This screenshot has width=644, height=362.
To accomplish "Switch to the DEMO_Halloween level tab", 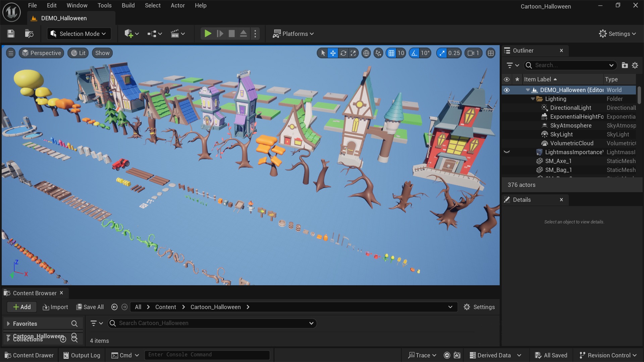I will coord(64,18).
